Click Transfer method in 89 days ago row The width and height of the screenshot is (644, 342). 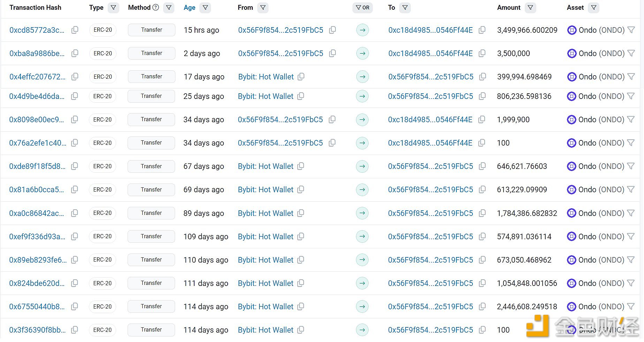point(151,213)
